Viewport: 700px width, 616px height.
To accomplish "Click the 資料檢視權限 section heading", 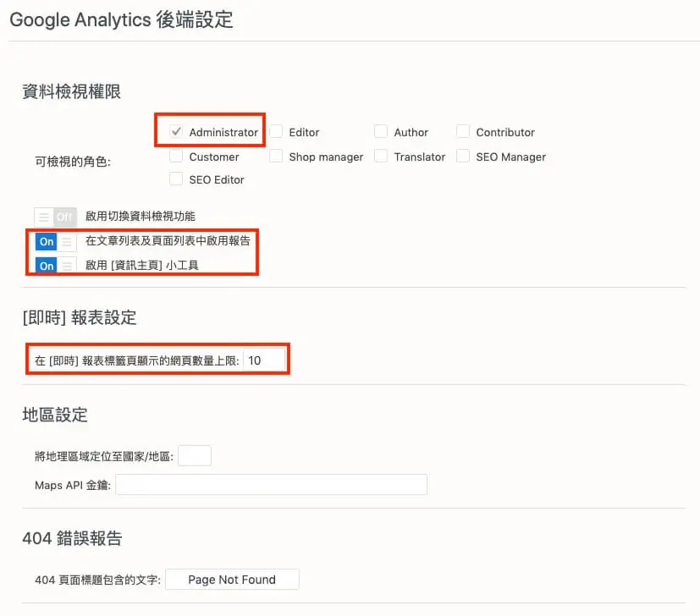I will (71, 91).
